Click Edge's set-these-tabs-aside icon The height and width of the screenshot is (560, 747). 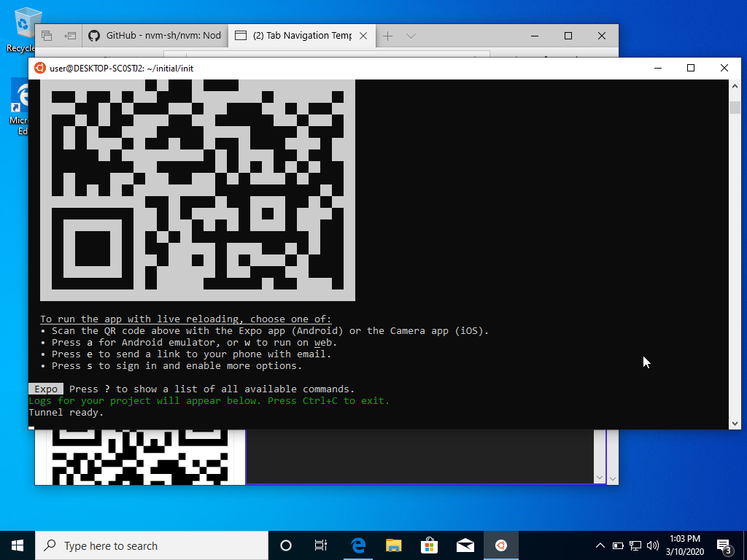click(x=70, y=36)
